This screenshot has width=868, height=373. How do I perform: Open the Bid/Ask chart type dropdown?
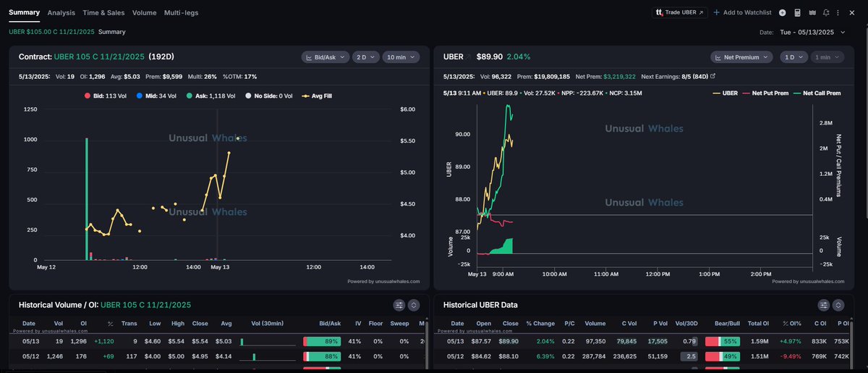325,56
